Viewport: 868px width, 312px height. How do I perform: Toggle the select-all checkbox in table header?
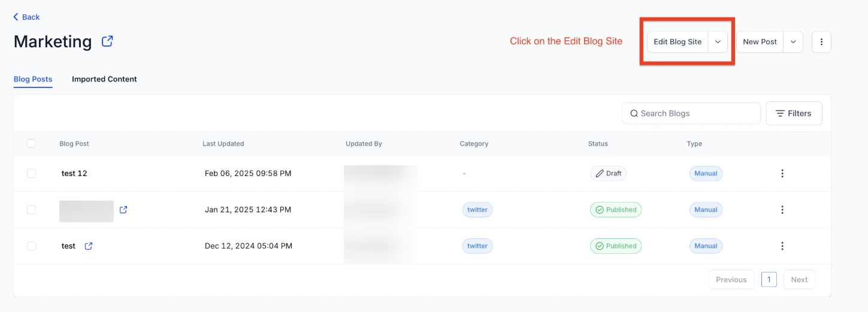point(31,144)
